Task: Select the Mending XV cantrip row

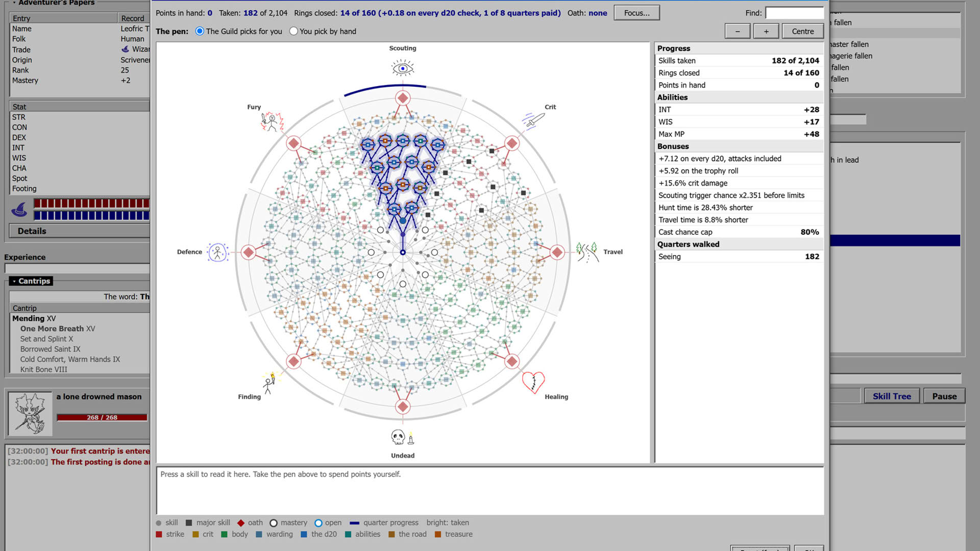Action: [x=80, y=318]
